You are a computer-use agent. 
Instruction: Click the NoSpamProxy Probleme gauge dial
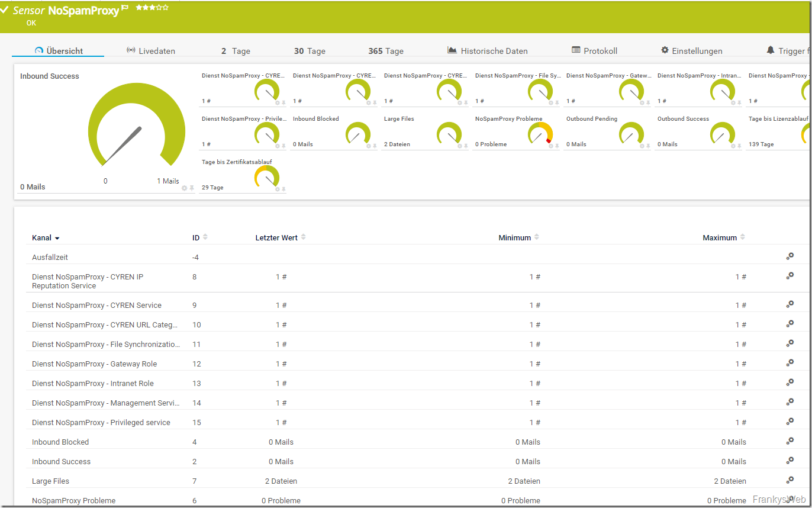pyautogui.click(x=540, y=134)
